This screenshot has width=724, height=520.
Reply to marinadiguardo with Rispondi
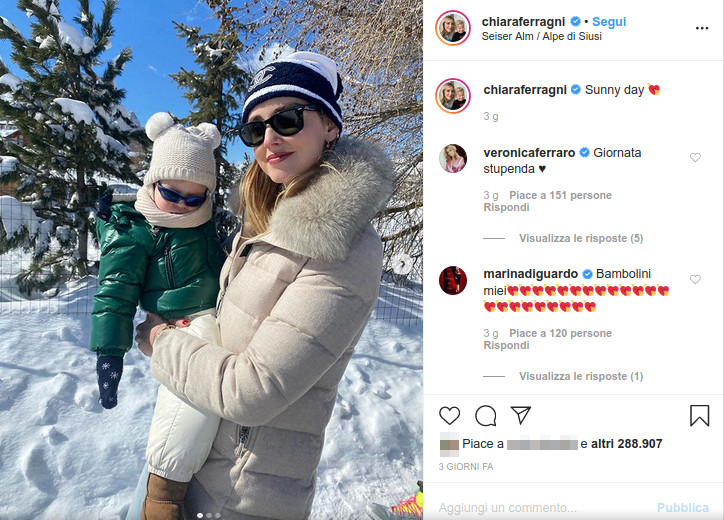pos(507,345)
